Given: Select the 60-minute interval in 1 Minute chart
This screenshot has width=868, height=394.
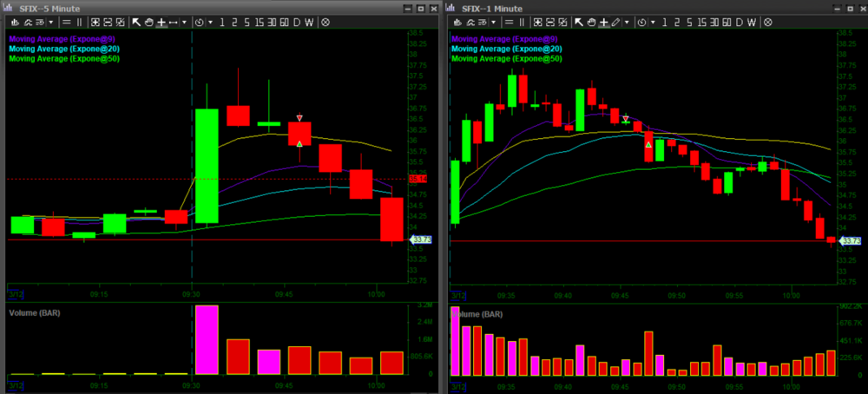Looking at the screenshot, I should [727, 22].
